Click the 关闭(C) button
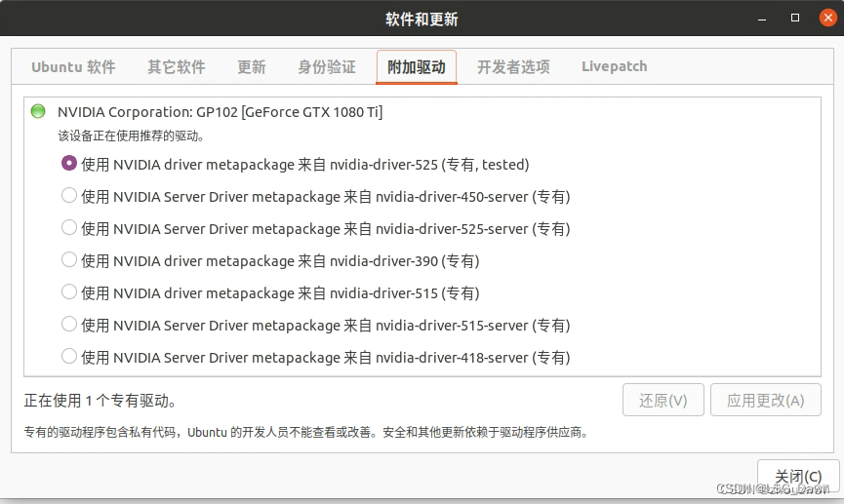Image resolution: width=844 pixels, height=504 pixels. click(798, 477)
